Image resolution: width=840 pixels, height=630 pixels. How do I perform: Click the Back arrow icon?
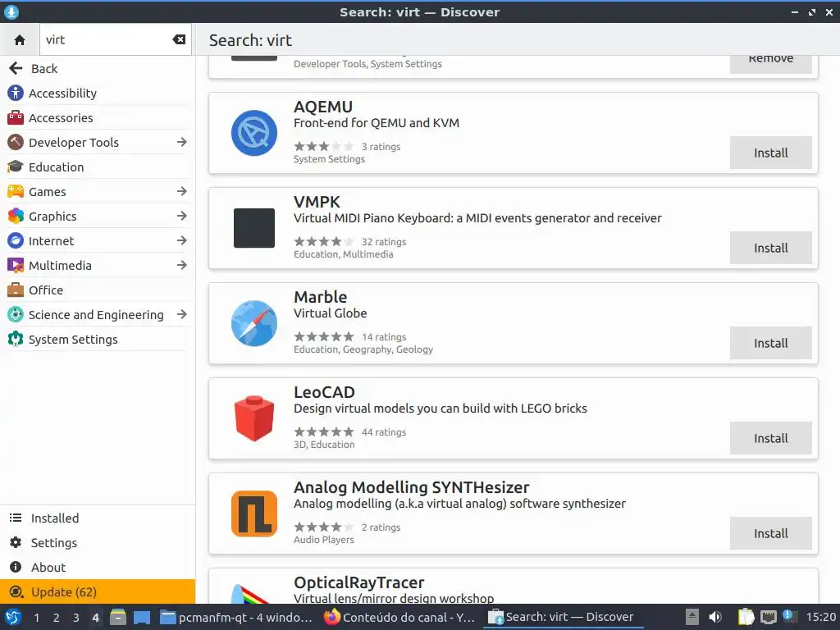coord(16,68)
